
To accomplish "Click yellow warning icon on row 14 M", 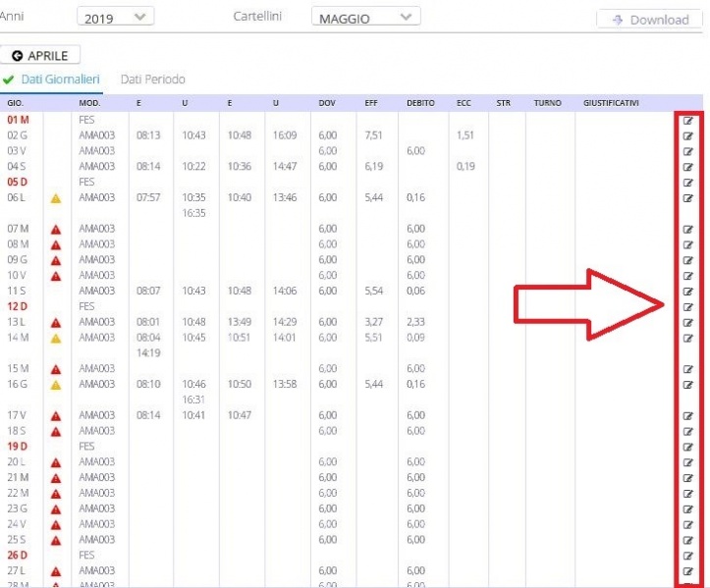I will tap(56, 338).
